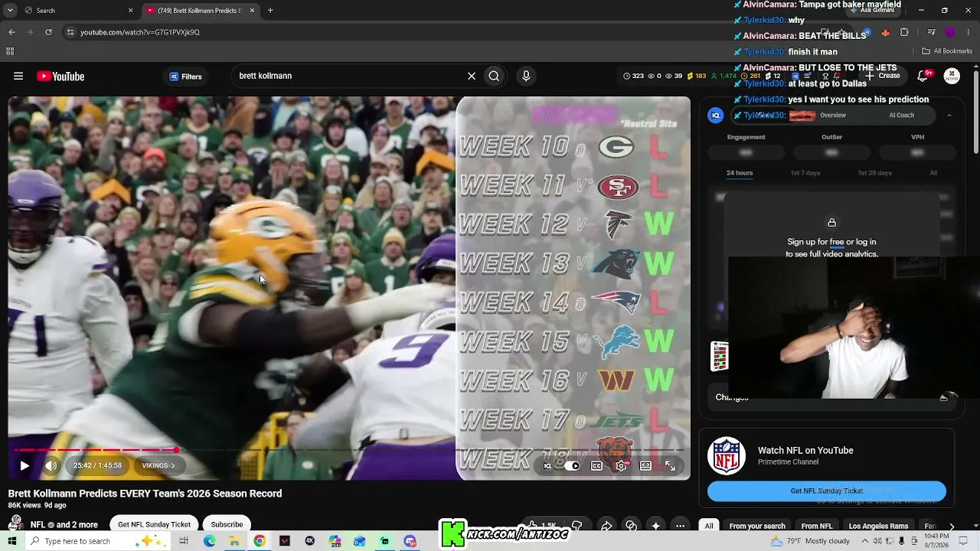Viewport: 980px width, 551px height.
Task: Enter fullscreen video mode
Action: click(670, 465)
